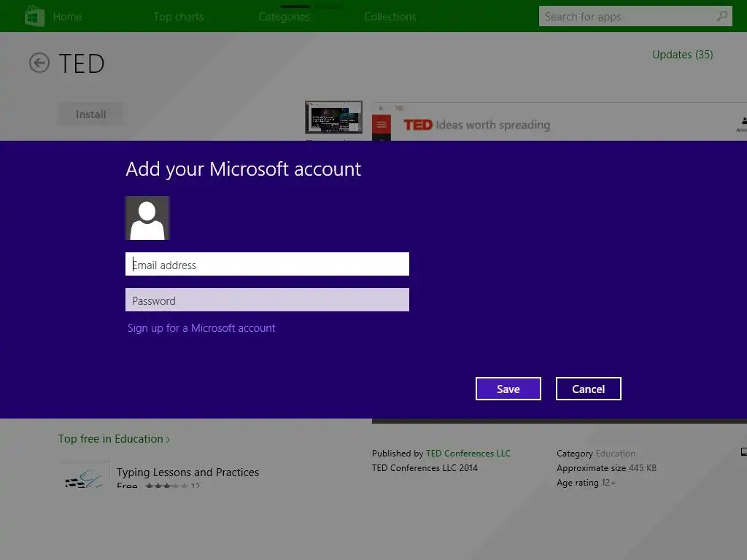Click into the Email address field
The height and width of the screenshot is (560, 747).
267,264
